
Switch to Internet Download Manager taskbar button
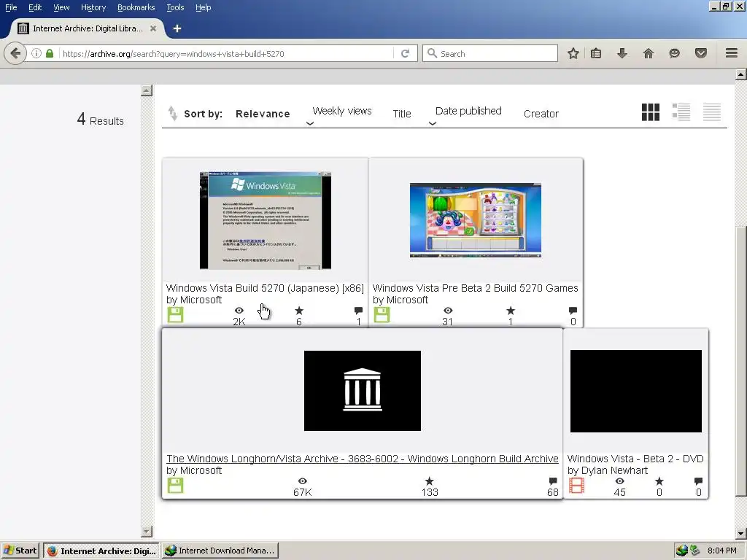(x=220, y=551)
